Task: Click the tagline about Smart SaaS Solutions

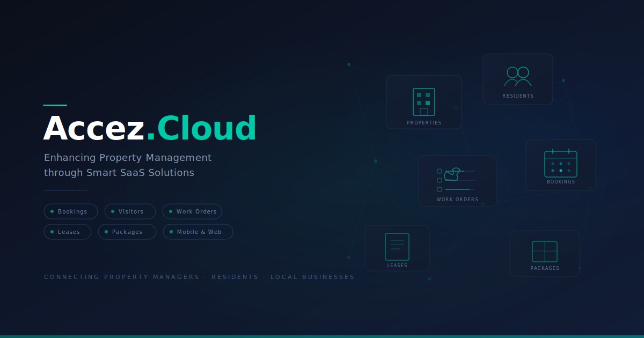Action: pos(128,165)
